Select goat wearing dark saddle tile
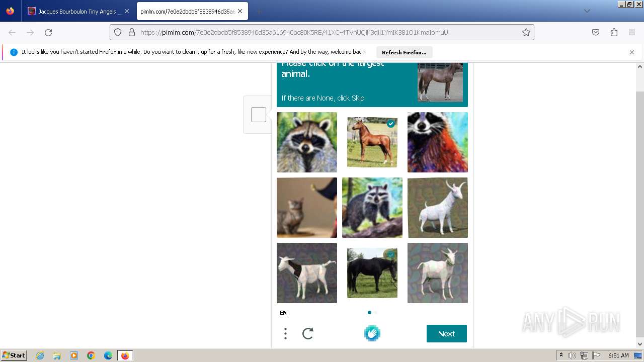Viewport: 644px width, 362px height. (307, 273)
